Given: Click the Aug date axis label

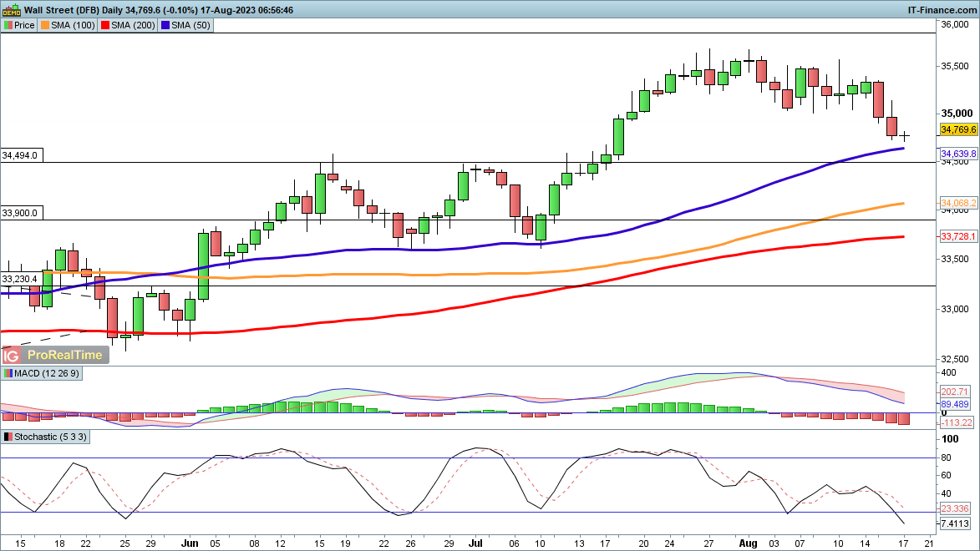Looking at the screenshot, I should tap(748, 543).
